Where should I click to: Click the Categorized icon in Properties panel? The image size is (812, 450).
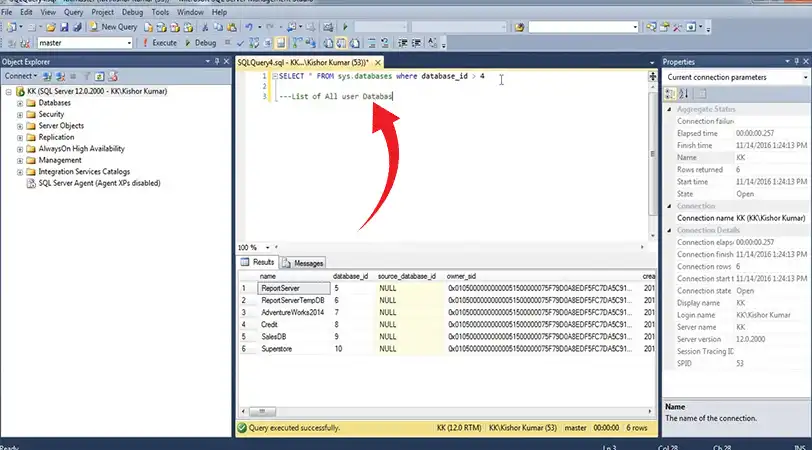tap(670, 94)
